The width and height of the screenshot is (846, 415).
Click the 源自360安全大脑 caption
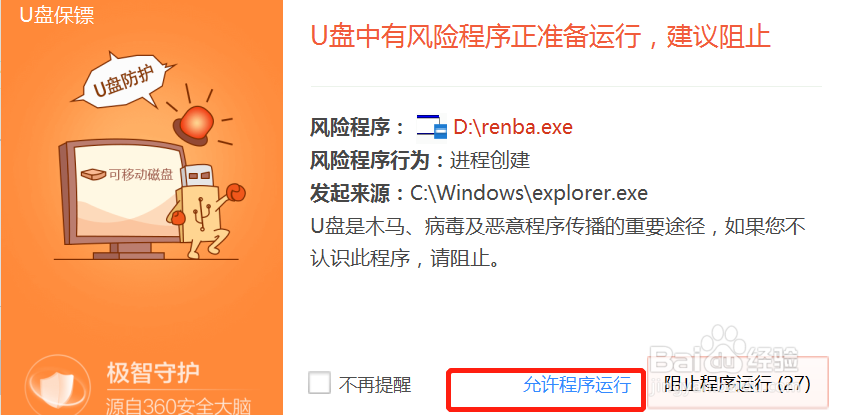[178, 406]
